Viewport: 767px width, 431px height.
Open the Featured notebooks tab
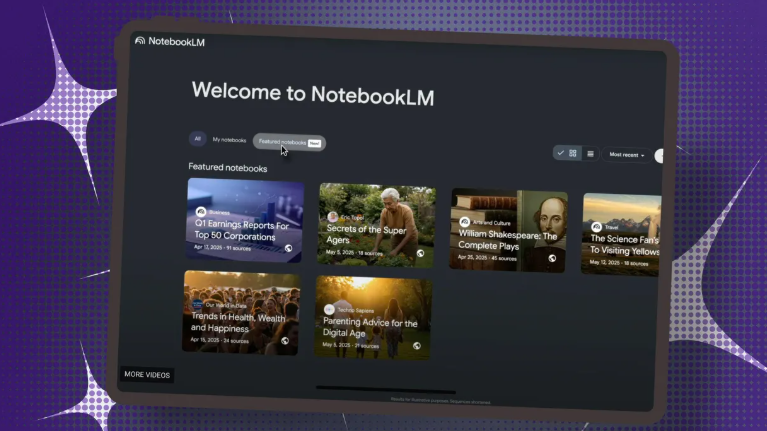point(289,142)
